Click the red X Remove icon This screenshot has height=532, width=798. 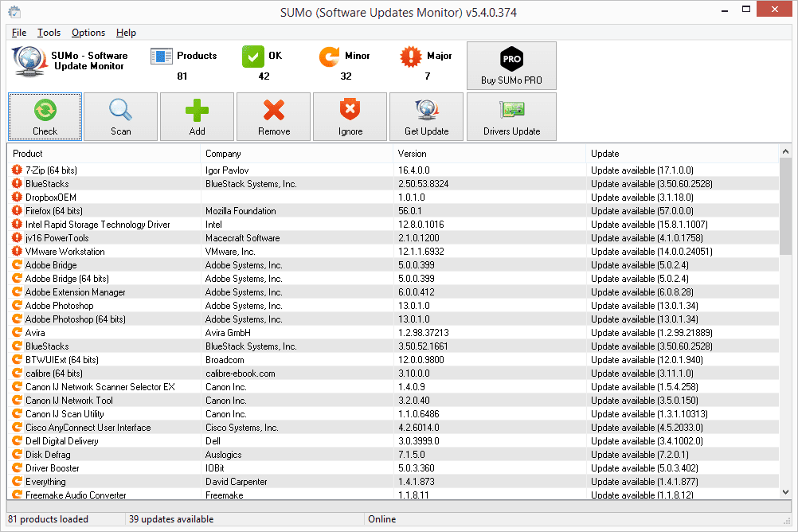(274, 111)
